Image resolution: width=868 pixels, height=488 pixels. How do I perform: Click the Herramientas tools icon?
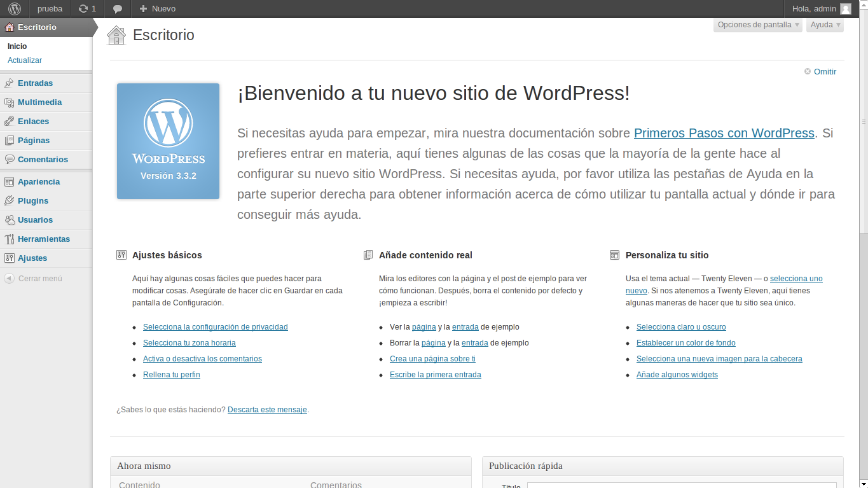(x=10, y=239)
